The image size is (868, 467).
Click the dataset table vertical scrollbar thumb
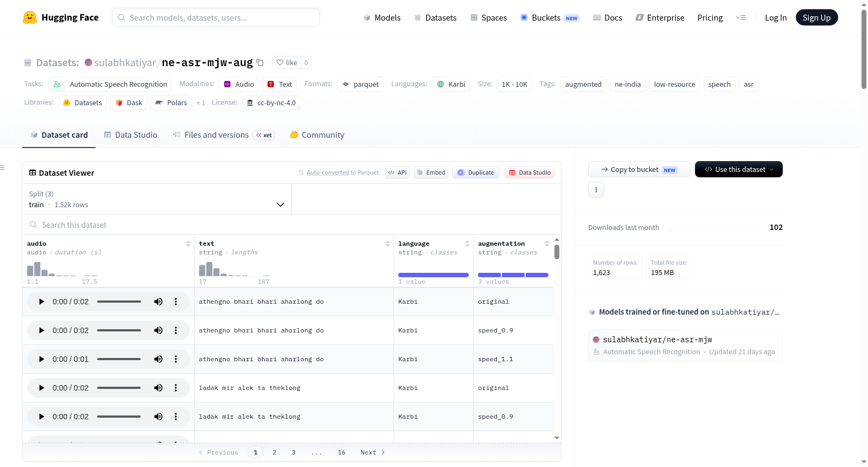[557, 252]
